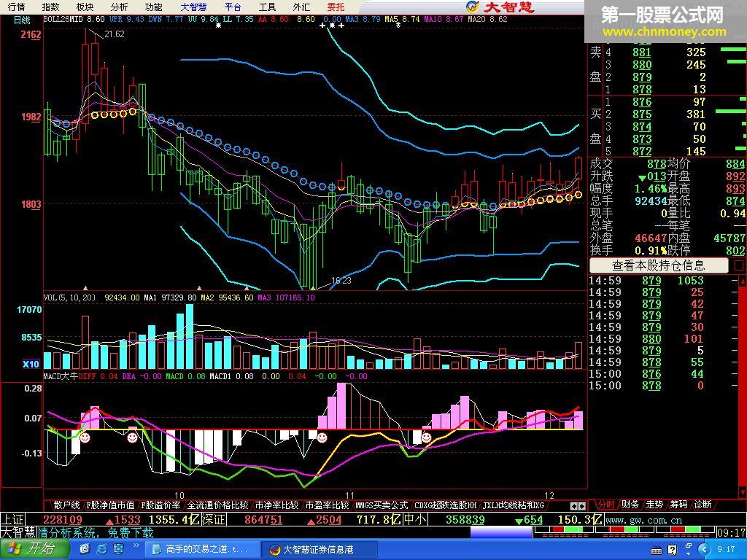
Task: Launch Internet Explorer from quick launch
Action: pyautogui.click(x=102, y=550)
